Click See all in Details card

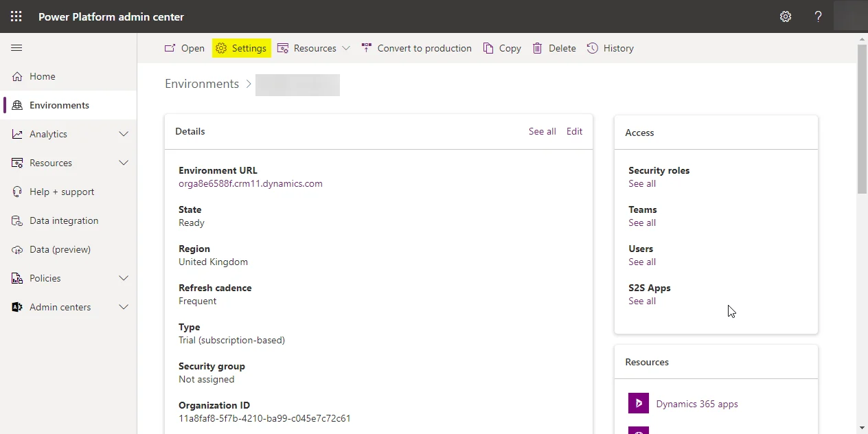(542, 131)
